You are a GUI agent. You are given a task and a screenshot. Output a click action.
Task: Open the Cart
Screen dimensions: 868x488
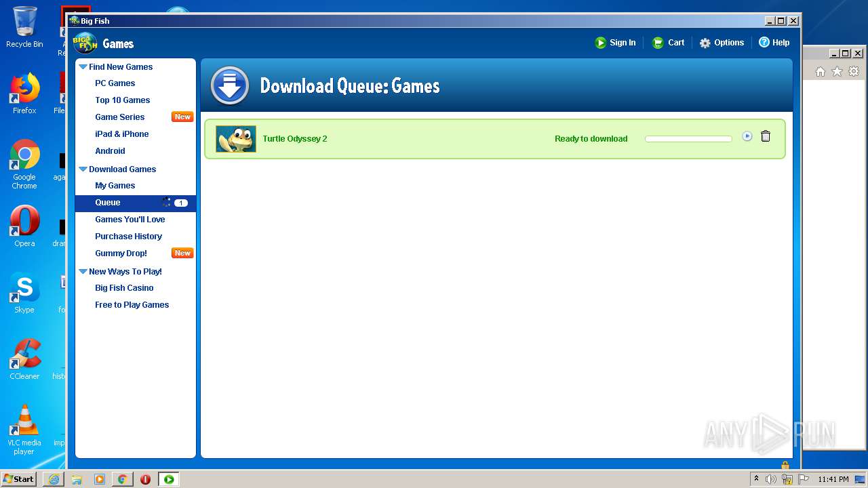[x=676, y=43]
